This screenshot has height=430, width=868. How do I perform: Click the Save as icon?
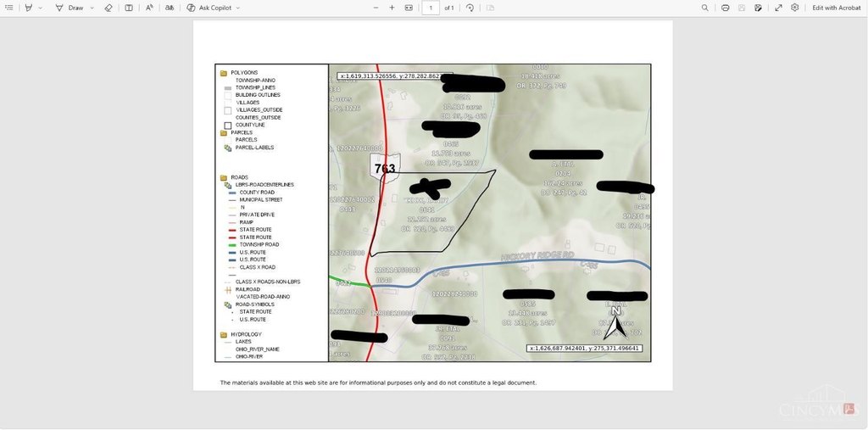tap(758, 8)
